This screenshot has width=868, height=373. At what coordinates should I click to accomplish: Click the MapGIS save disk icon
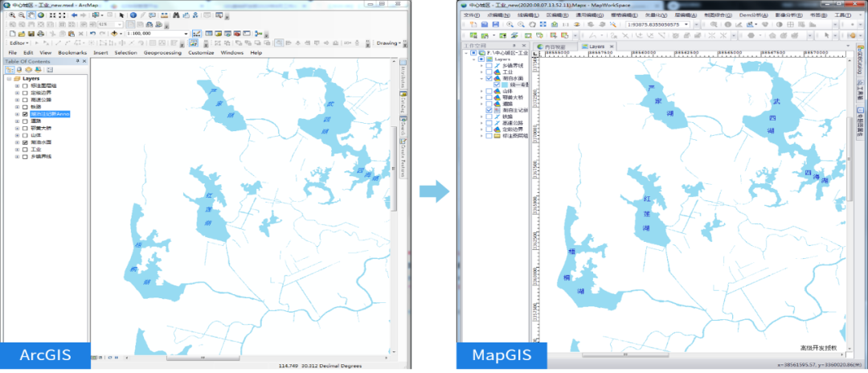click(x=495, y=24)
